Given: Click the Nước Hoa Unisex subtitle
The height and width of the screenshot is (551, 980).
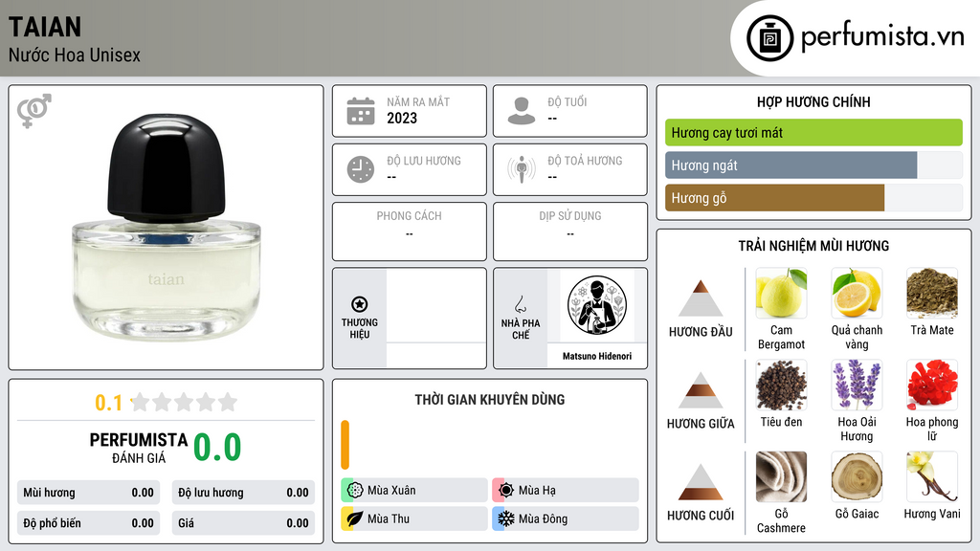Looking at the screenshot, I should click(75, 55).
